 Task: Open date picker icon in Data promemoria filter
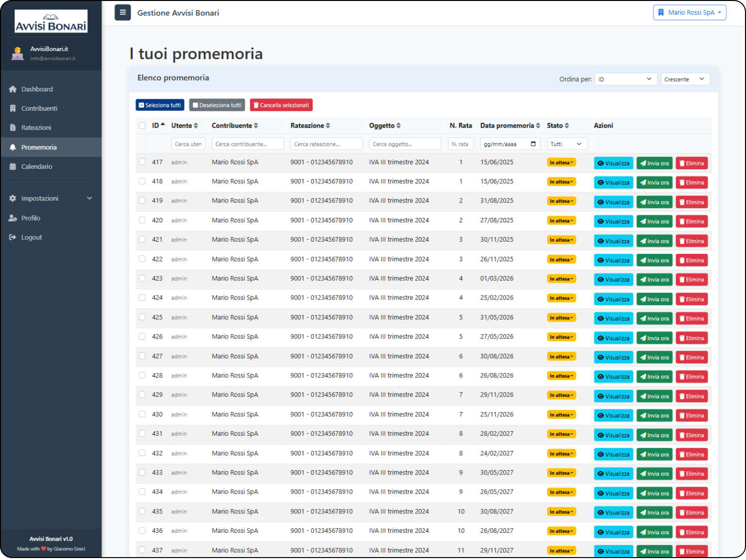533,144
